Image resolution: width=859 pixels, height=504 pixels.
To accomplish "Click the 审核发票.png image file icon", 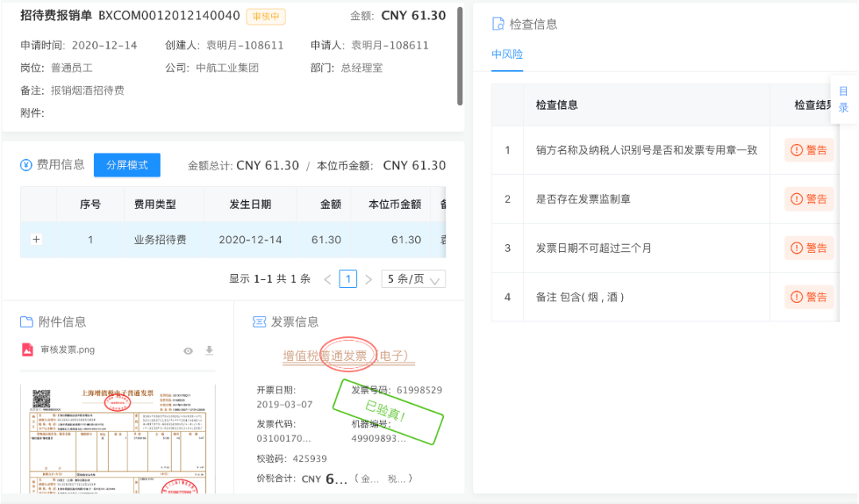I will tap(27, 350).
